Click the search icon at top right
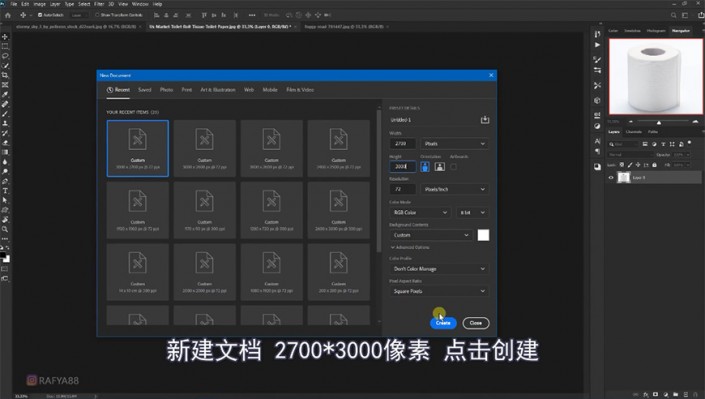Screen dimensions: 705x399 click(673, 15)
